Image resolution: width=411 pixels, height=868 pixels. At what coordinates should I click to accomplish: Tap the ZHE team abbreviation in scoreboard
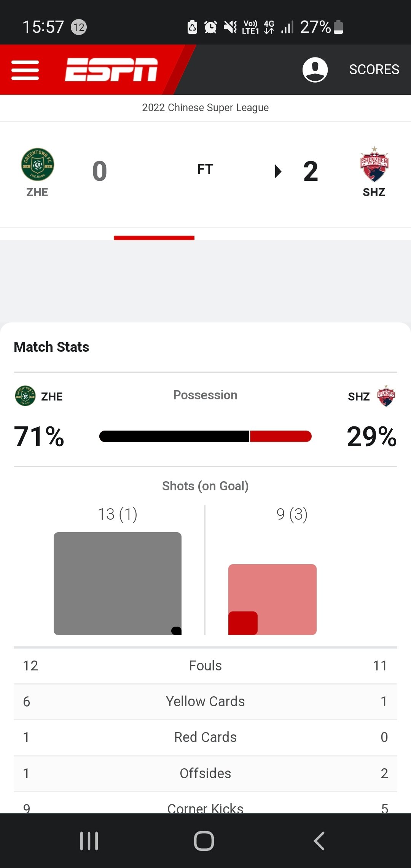[37, 192]
